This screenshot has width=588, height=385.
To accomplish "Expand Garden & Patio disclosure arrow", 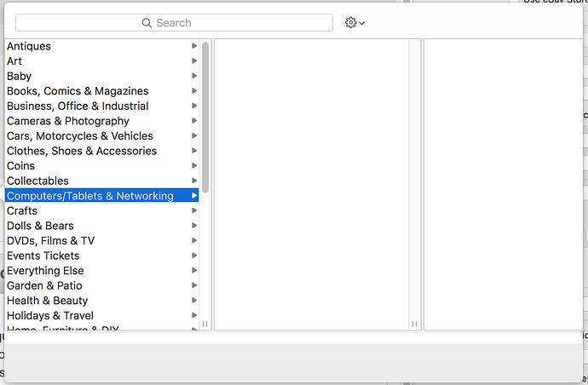I will point(194,285).
